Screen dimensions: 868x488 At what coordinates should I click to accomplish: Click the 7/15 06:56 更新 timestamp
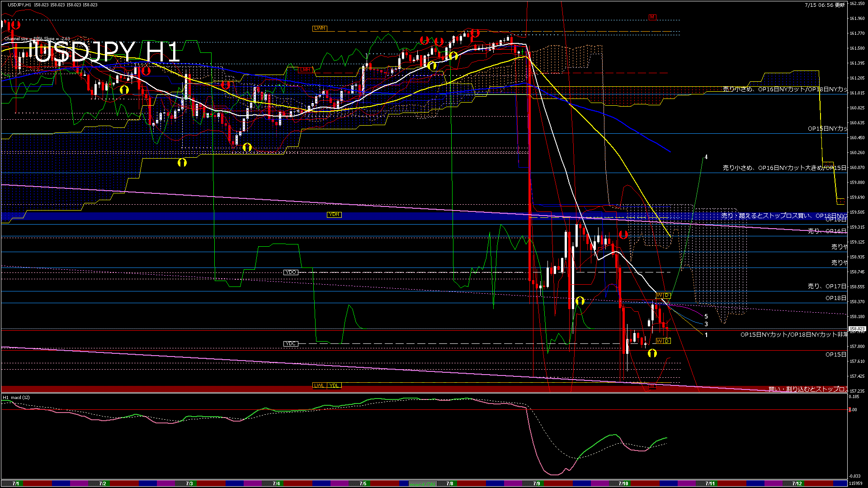pyautogui.click(x=825, y=5)
